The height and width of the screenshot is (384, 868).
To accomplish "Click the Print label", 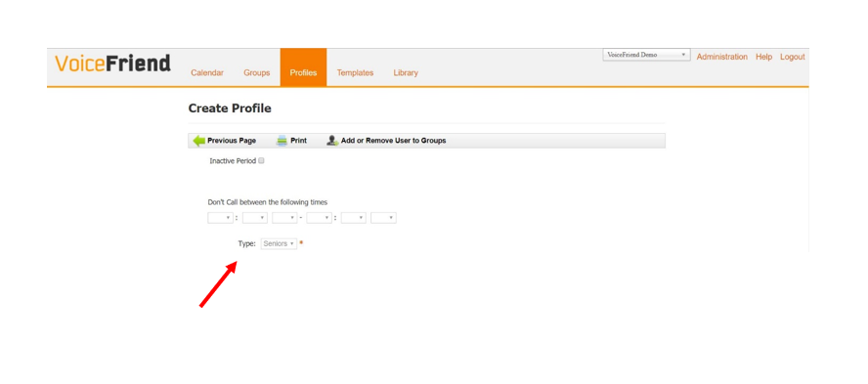I will click(x=298, y=141).
